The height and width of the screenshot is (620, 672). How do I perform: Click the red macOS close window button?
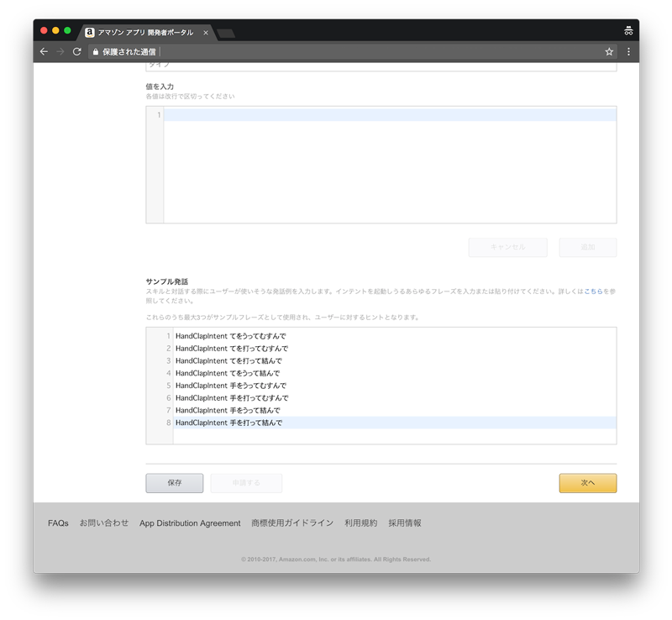point(44,30)
